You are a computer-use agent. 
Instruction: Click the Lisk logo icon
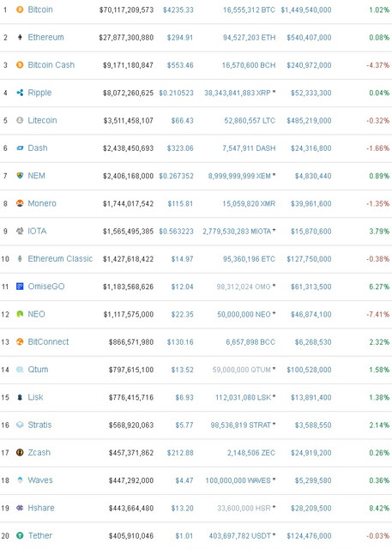coord(20,397)
